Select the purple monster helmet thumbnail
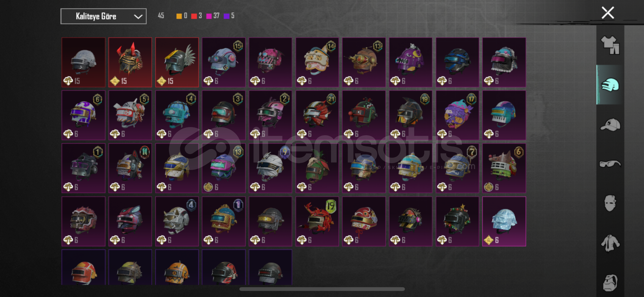This screenshot has width=644, height=297. 410,62
